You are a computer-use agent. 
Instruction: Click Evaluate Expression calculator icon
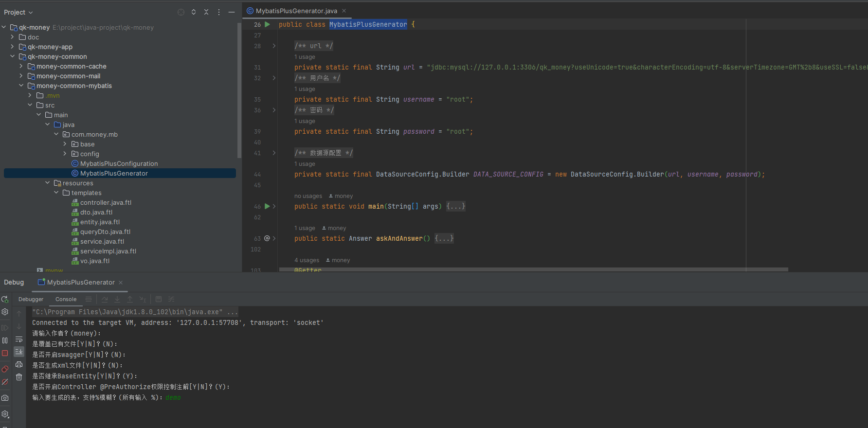click(159, 299)
